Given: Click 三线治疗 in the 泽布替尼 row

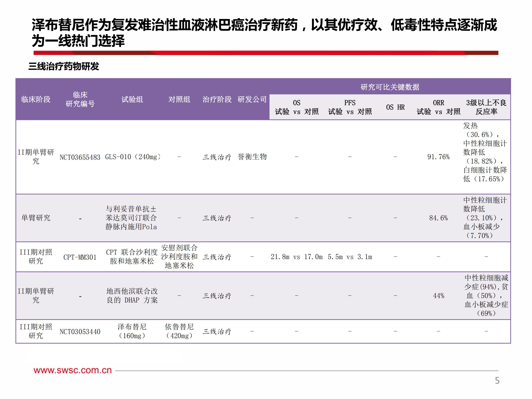Looking at the screenshot, I should coord(217,332).
